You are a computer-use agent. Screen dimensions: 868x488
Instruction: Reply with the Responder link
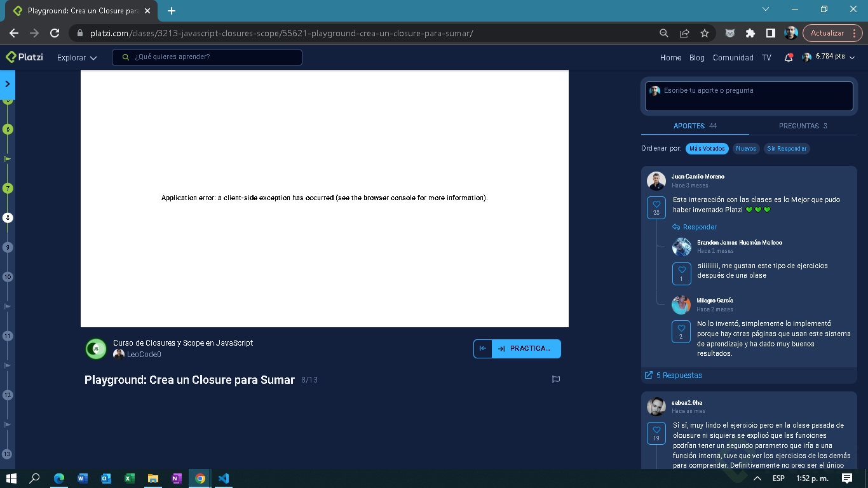pos(695,227)
